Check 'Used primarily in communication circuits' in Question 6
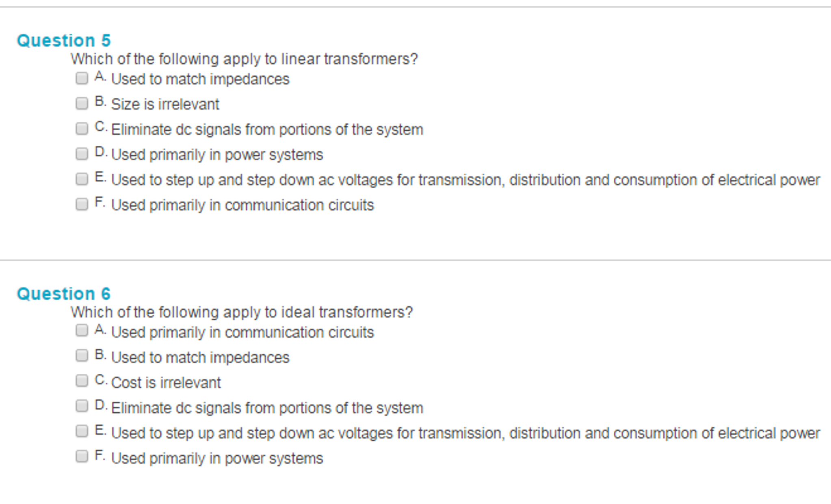 tap(82, 331)
